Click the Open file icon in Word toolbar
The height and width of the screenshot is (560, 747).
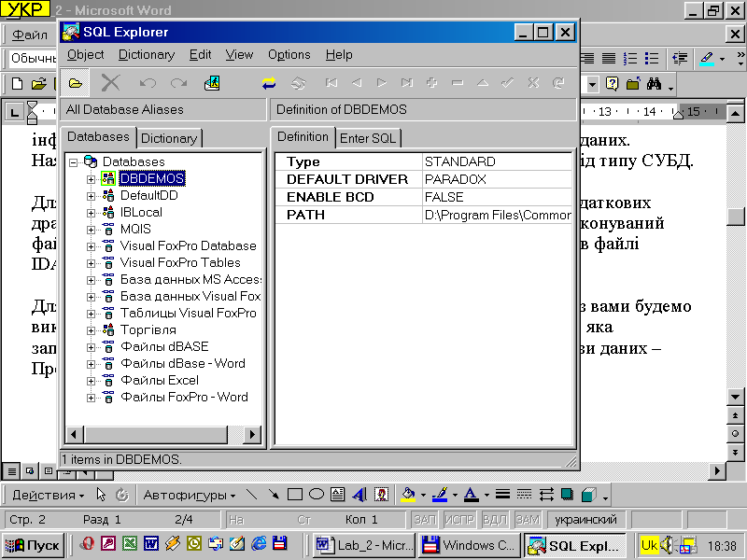(39, 84)
